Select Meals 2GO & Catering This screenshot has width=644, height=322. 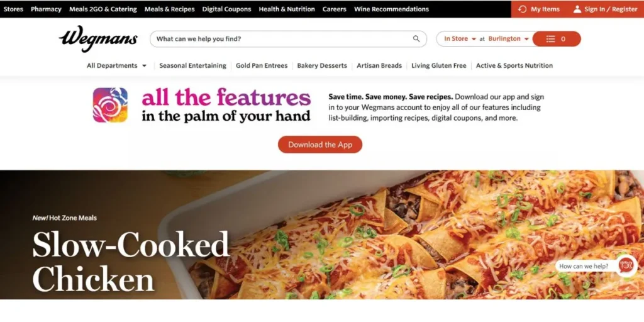click(x=103, y=9)
